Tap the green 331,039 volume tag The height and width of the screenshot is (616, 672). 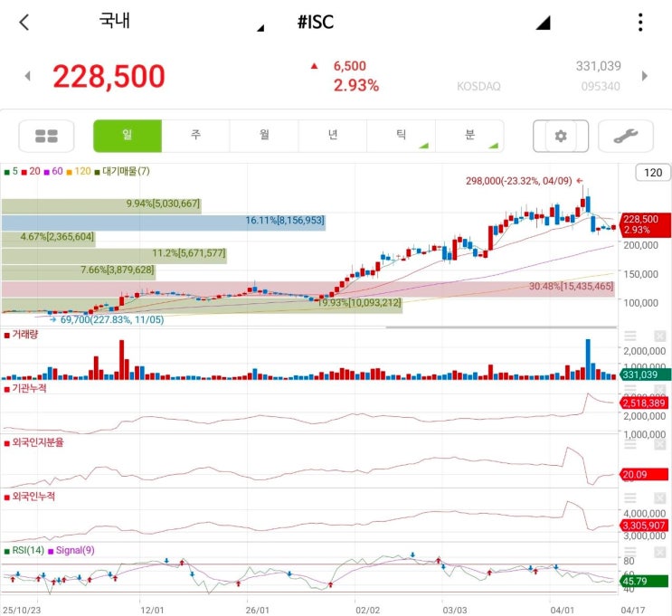click(x=645, y=375)
